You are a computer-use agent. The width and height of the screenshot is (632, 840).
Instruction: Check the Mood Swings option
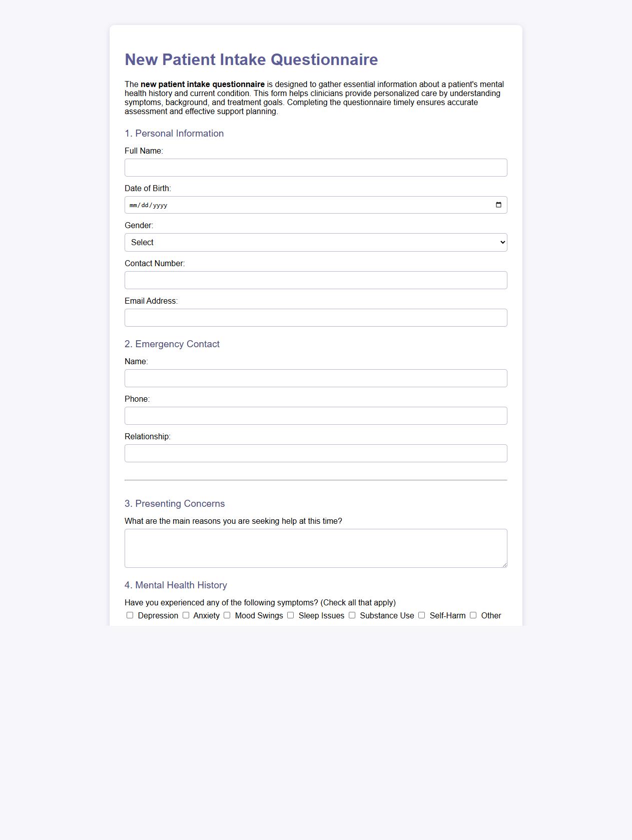click(x=227, y=615)
